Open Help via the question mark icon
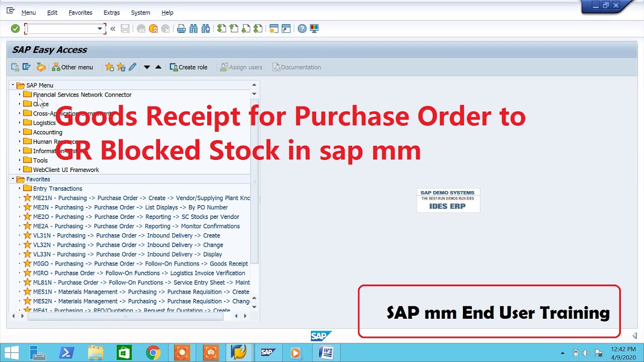Viewport: 644px width, 362px height. pos(302,29)
